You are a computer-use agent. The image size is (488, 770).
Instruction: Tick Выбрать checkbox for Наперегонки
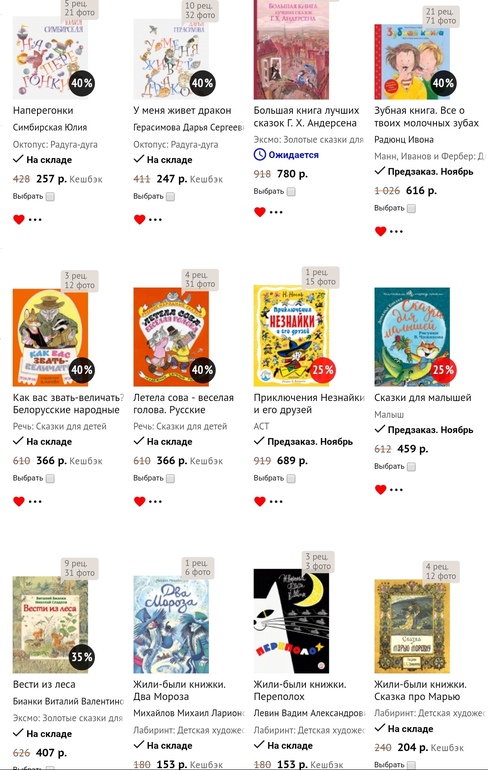(x=50, y=196)
